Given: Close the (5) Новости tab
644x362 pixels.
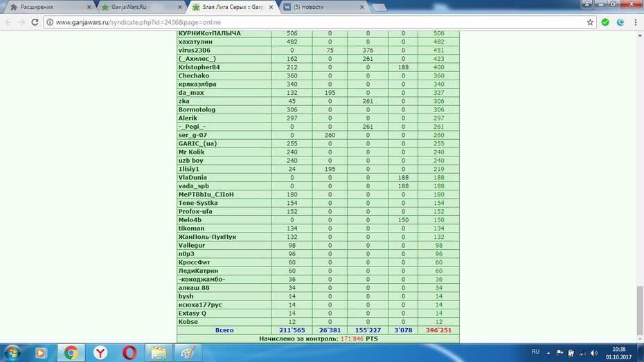Looking at the screenshot, I should click(362, 7).
